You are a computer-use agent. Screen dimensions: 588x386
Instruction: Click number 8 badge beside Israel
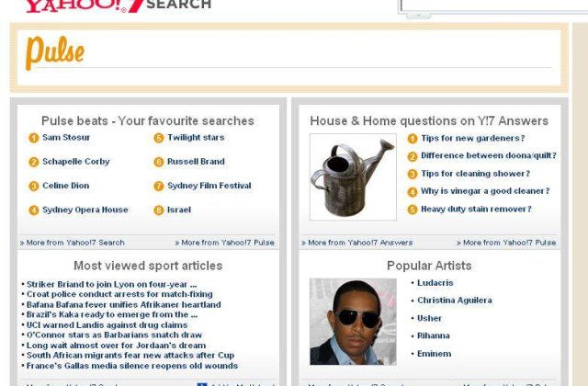coord(159,210)
